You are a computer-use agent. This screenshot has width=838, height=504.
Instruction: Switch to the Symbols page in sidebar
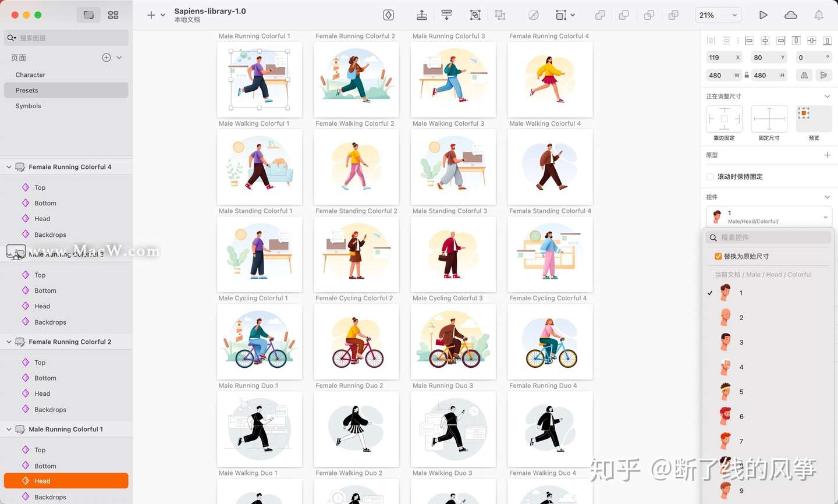tap(28, 106)
